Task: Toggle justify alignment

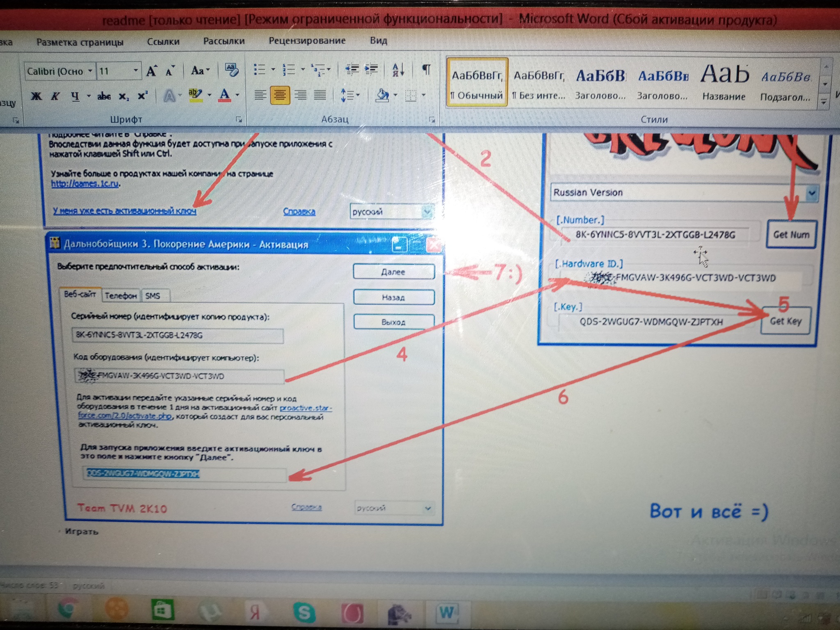Action: tap(320, 95)
